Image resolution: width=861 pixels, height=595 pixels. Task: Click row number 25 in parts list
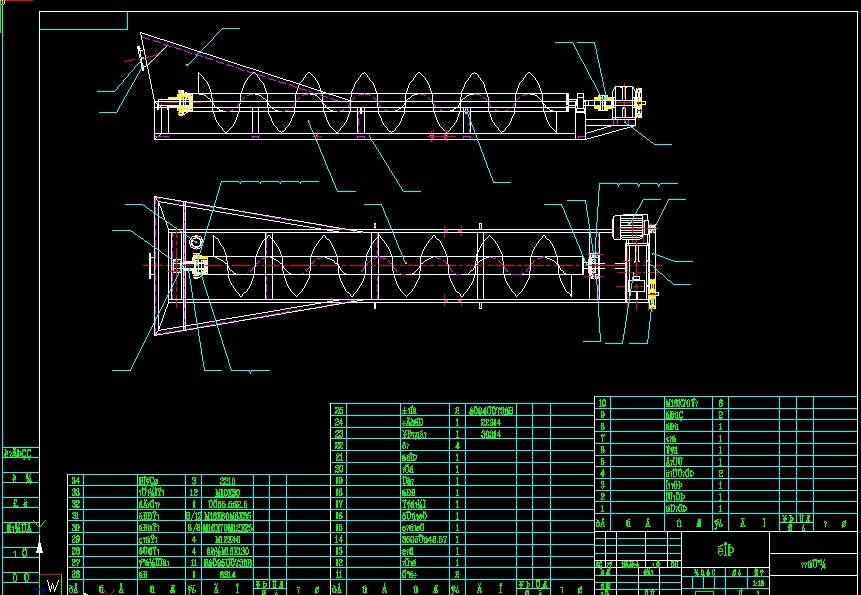[339, 410]
